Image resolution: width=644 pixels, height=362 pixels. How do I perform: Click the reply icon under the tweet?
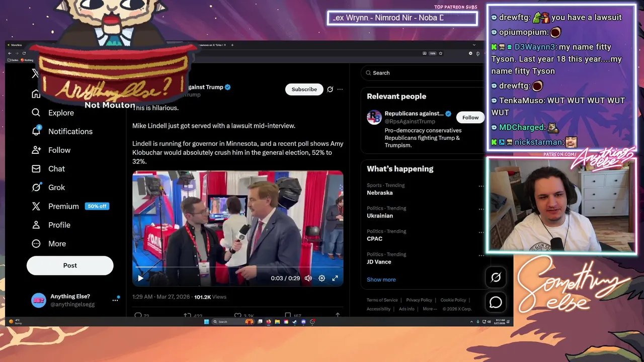tap(138, 316)
